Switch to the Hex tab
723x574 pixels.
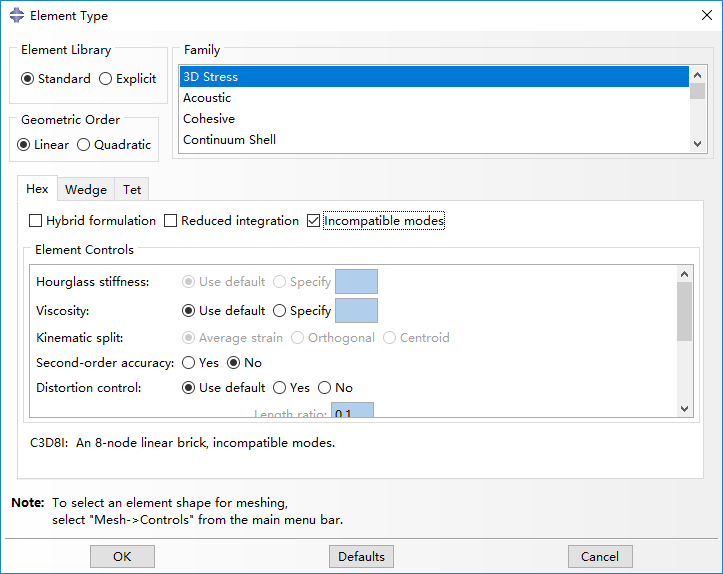pyautogui.click(x=37, y=189)
